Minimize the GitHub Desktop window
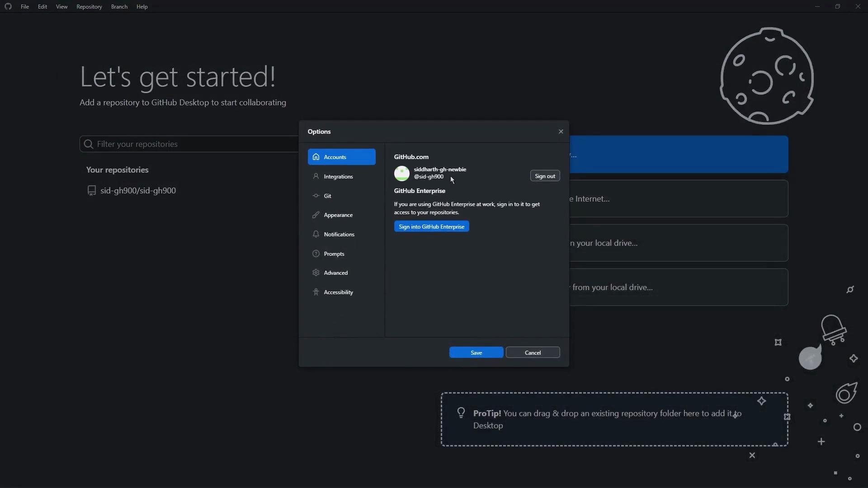Viewport: 868px width, 488px height. click(817, 6)
